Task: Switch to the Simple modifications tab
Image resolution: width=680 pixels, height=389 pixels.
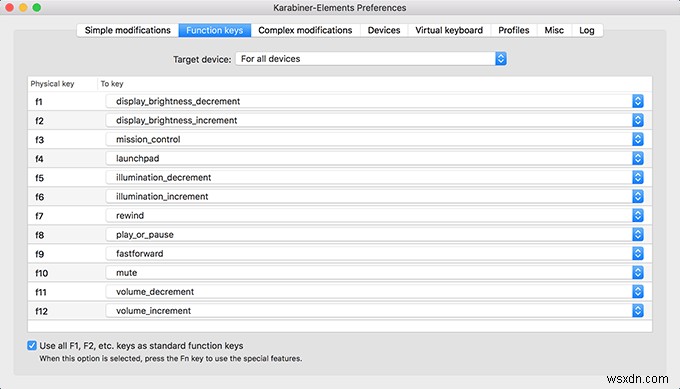Action: 128,30
